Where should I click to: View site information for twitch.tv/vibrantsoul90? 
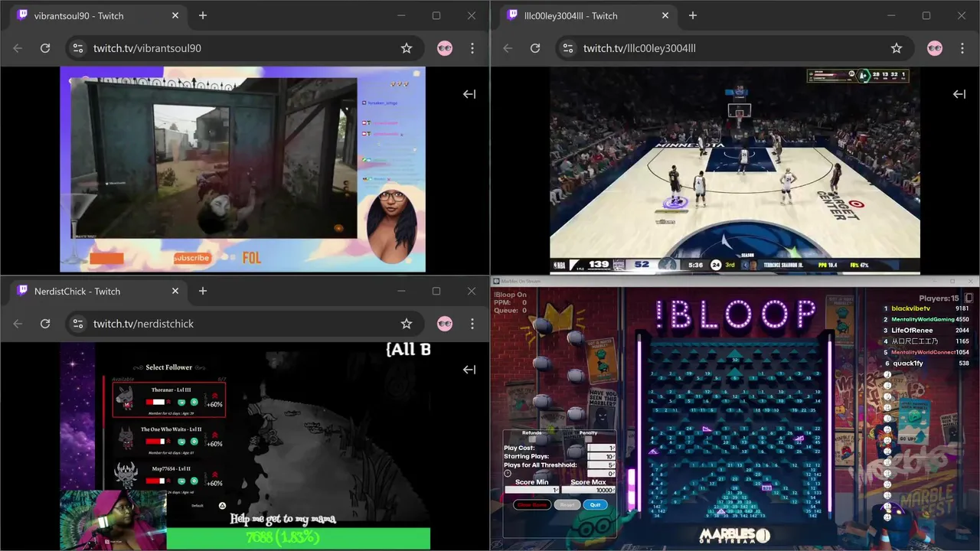77,48
